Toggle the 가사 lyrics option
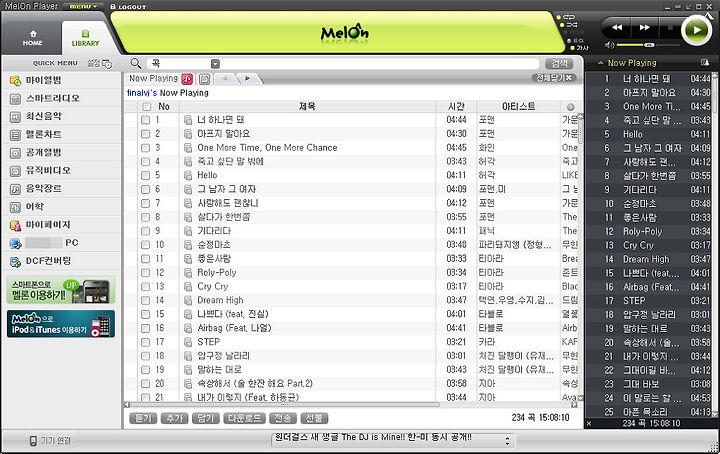Viewport: 720px width, 454px height. click(x=579, y=48)
